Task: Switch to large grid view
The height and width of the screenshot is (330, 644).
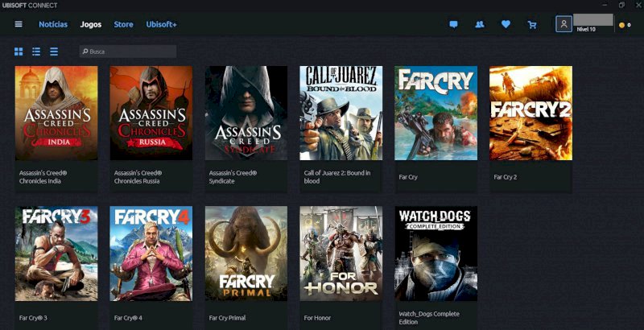Action: coord(19,52)
